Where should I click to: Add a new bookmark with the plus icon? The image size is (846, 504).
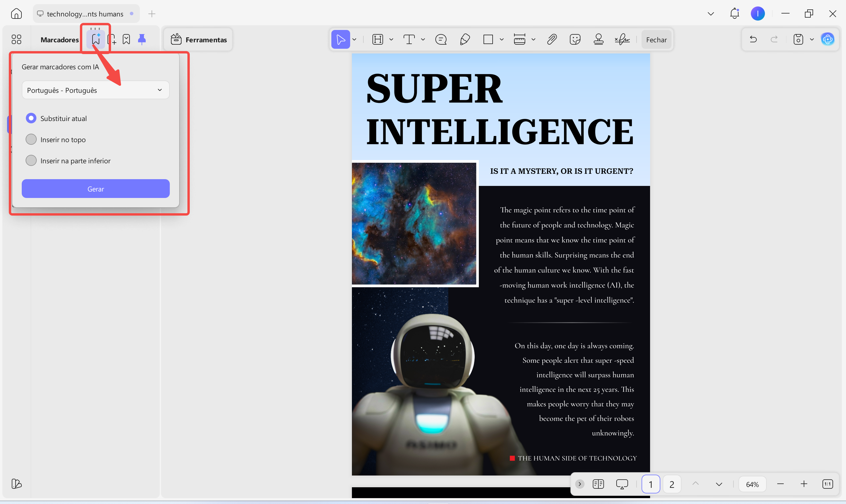[x=112, y=39]
